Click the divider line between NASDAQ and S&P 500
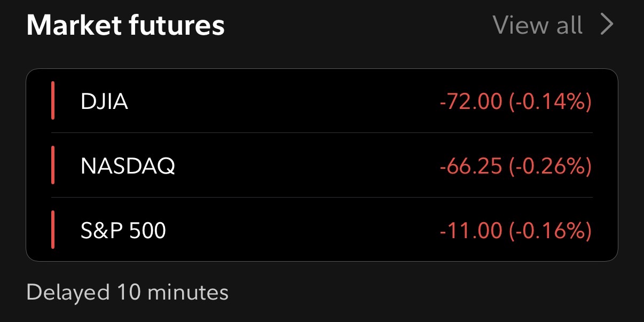Image resolution: width=644 pixels, height=322 pixels. point(320,197)
